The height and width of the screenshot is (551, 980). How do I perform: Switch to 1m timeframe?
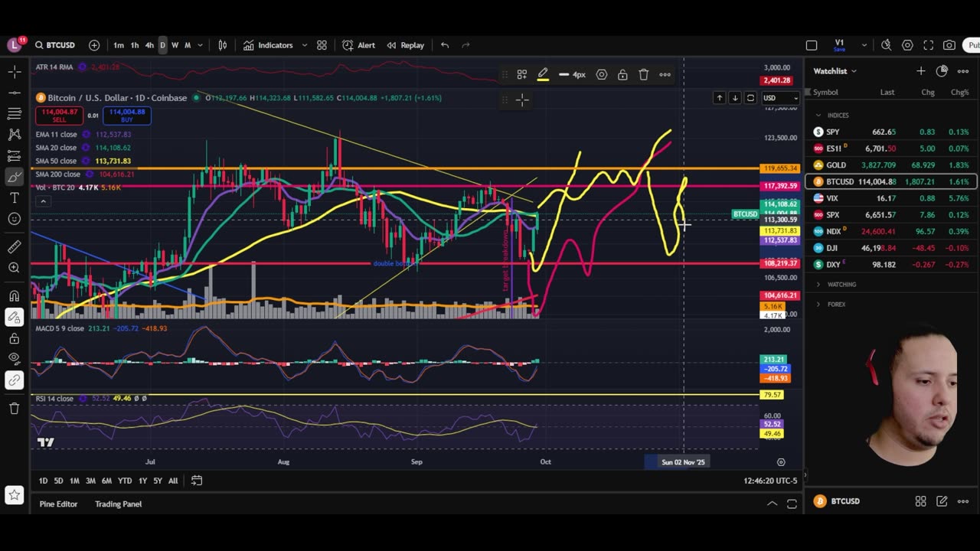point(119,45)
